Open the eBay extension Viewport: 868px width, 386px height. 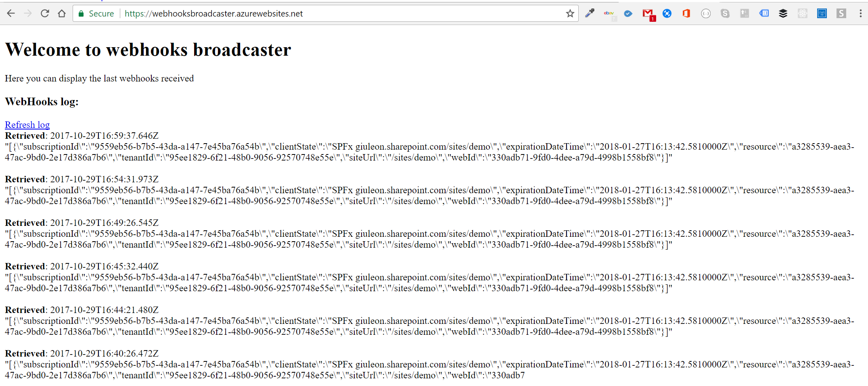tap(609, 14)
